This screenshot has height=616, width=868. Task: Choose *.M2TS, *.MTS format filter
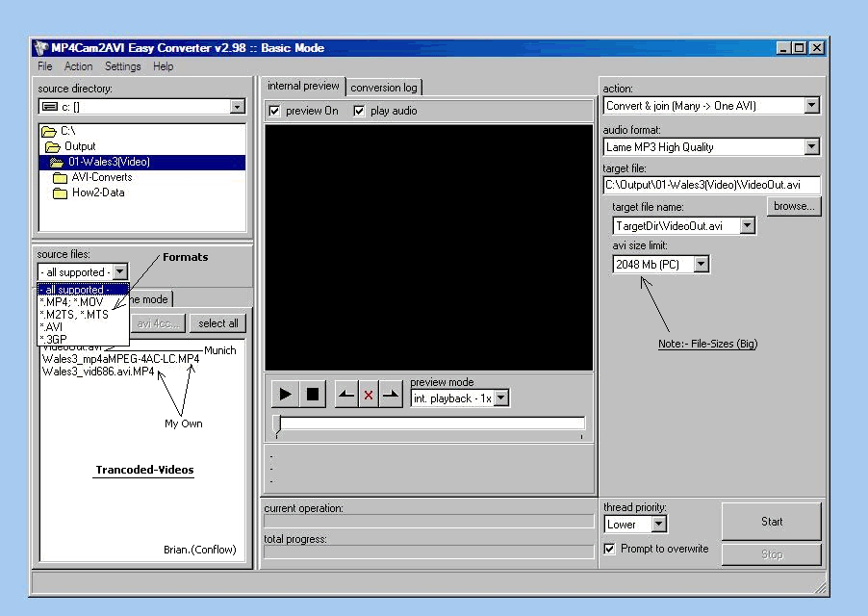coord(83,315)
